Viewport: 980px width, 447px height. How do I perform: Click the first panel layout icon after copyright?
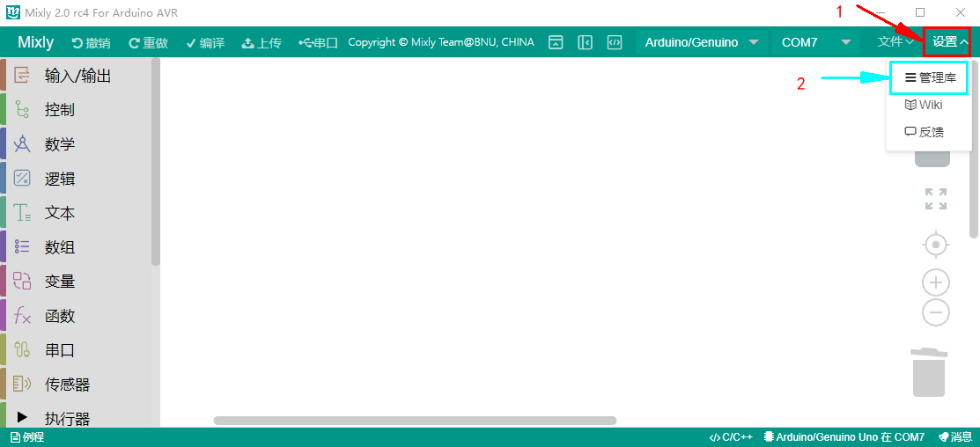pos(556,42)
